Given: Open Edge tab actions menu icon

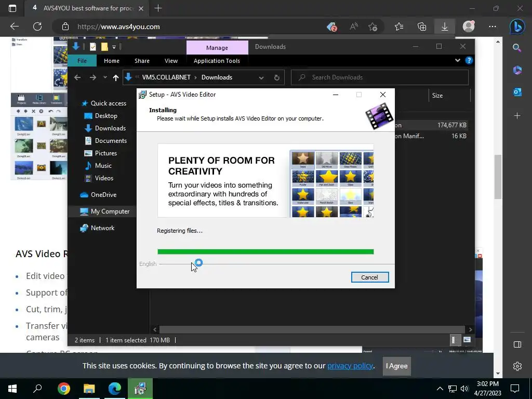Looking at the screenshot, I should (12, 8).
